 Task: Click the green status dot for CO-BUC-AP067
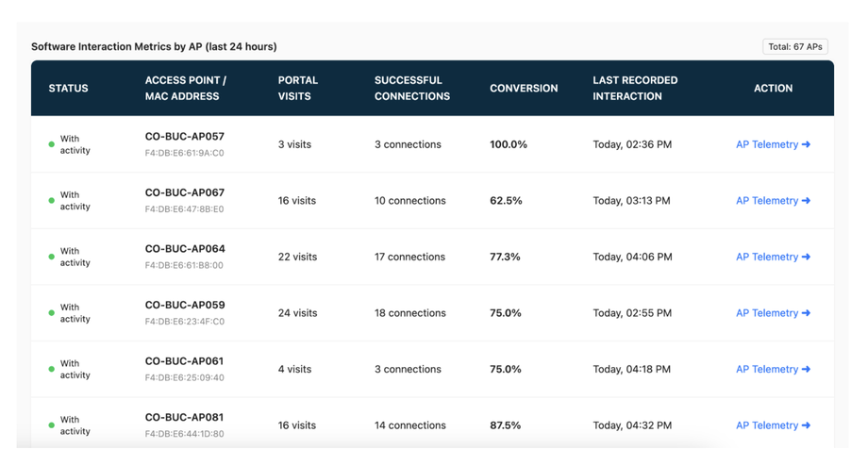click(x=52, y=201)
